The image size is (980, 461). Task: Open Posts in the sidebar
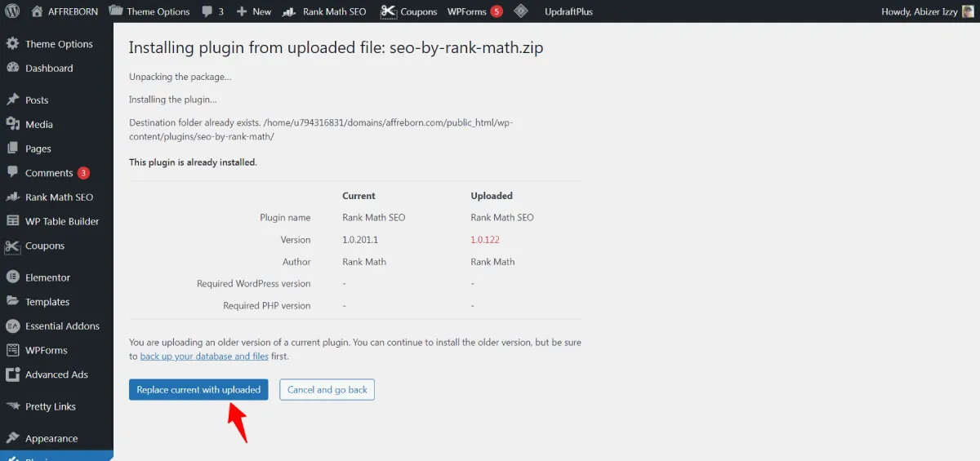pos(37,100)
